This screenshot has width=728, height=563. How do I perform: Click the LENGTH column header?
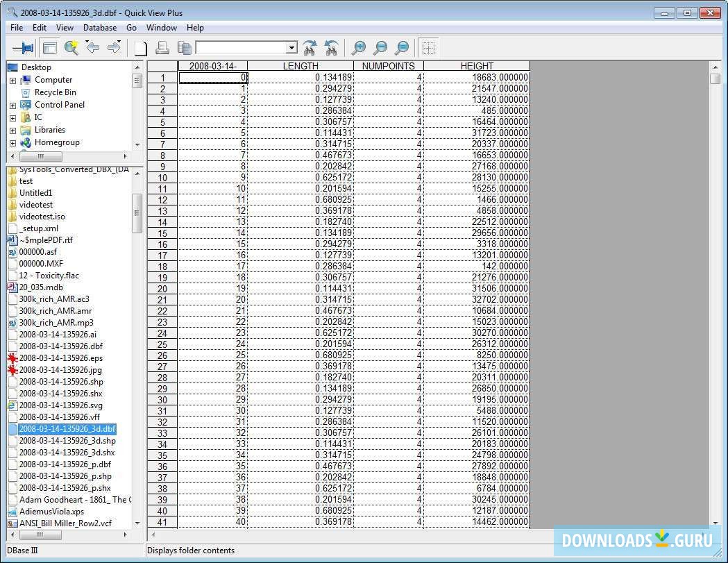[300, 66]
